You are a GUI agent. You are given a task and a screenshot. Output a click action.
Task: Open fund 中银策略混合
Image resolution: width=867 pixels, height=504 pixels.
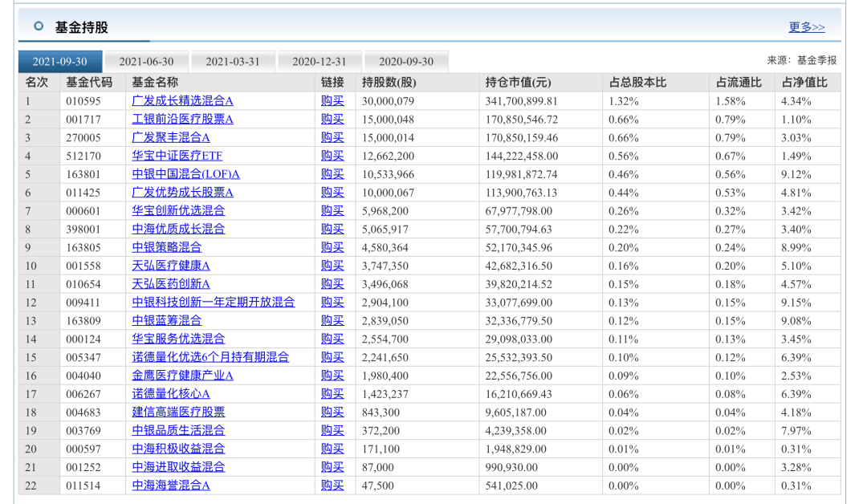(167, 247)
